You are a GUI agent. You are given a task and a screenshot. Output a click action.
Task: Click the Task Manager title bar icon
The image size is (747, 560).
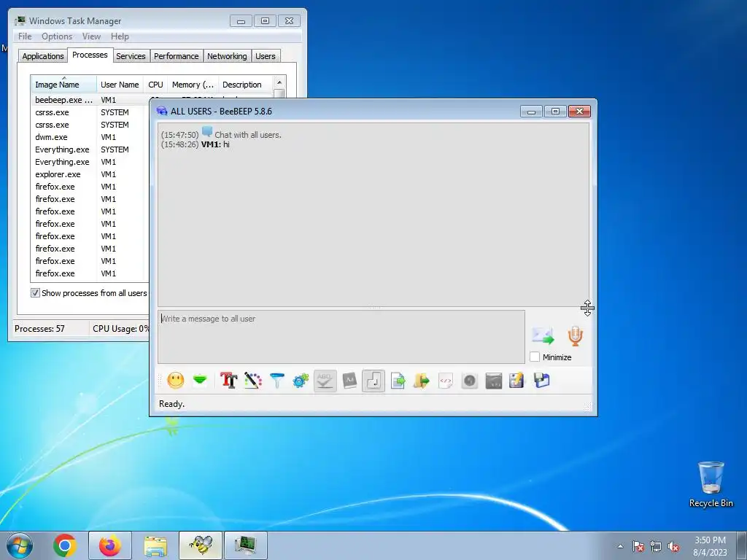click(x=20, y=20)
